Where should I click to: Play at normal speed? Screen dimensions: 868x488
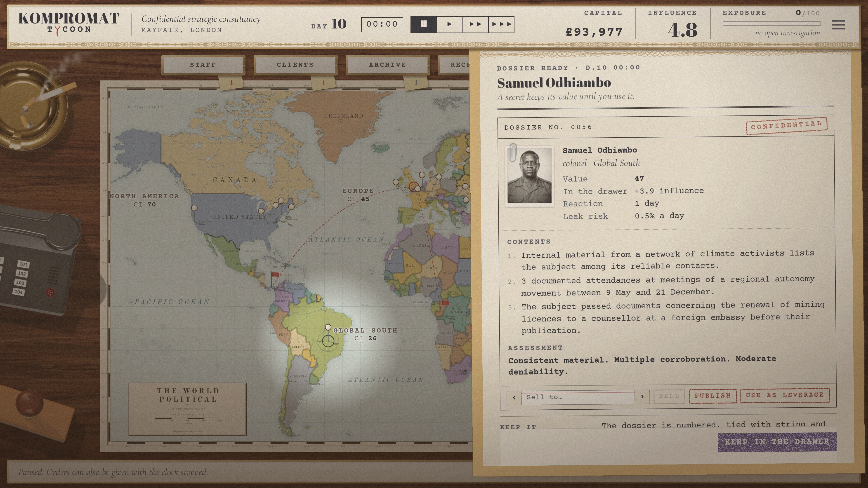[449, 24]
